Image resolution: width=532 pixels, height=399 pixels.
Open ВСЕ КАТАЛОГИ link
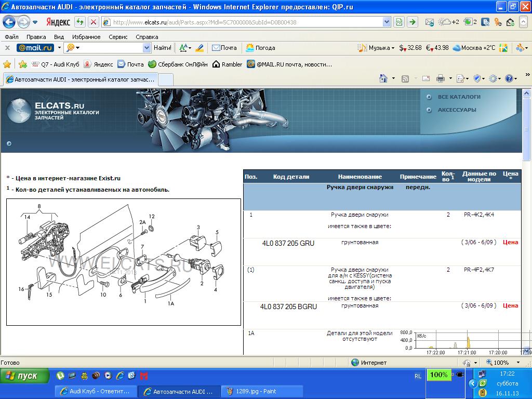coord(459,97)
